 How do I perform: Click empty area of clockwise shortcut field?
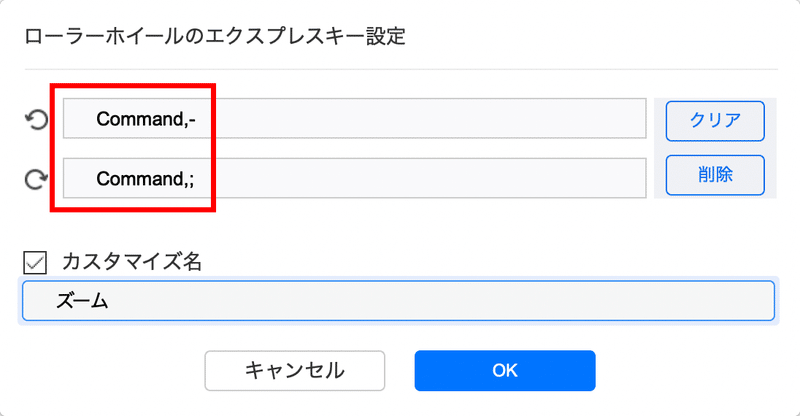click(429, 178)
